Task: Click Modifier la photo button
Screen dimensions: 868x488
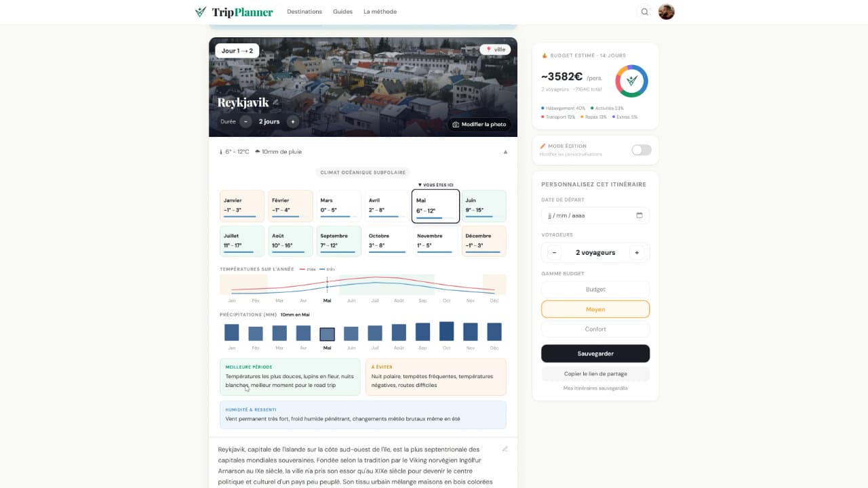Action: [479, 125]
